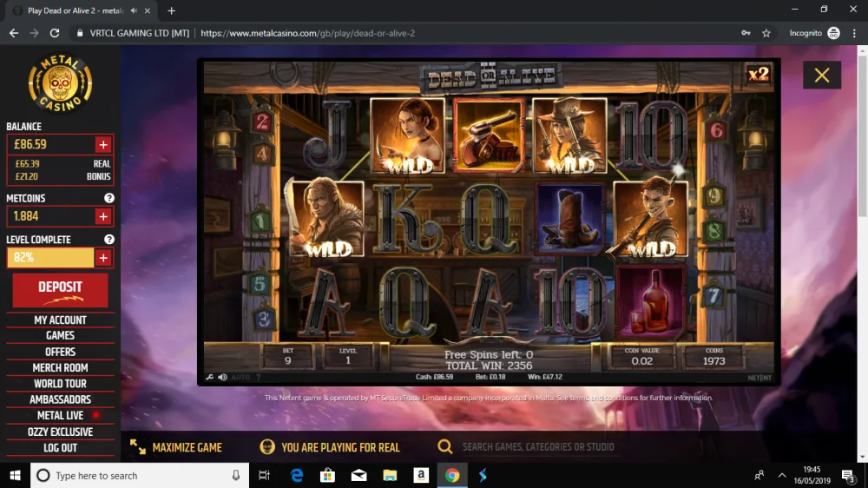Image resolution: width=868 pixels, height=488 pixels.
Task: Click the Metcoins plus button
Action: tap(103, 216)
